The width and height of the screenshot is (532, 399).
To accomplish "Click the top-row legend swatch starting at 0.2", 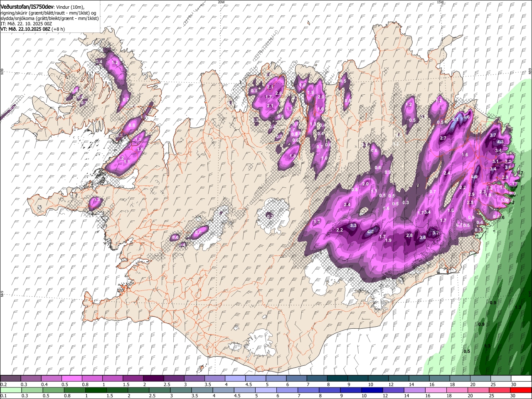I will point(10,379).
